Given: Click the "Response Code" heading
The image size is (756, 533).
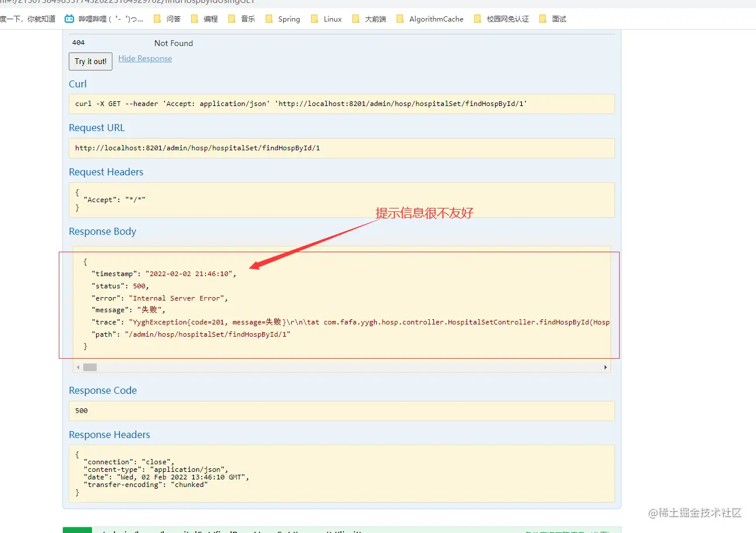Looking at the screenshot, I should [103, 390].
